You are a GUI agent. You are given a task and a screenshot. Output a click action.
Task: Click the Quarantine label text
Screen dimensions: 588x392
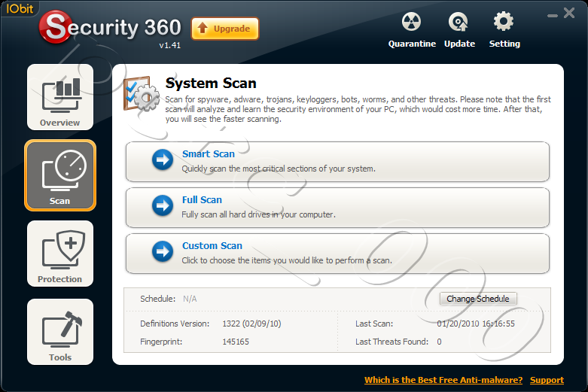click(412, 44)
